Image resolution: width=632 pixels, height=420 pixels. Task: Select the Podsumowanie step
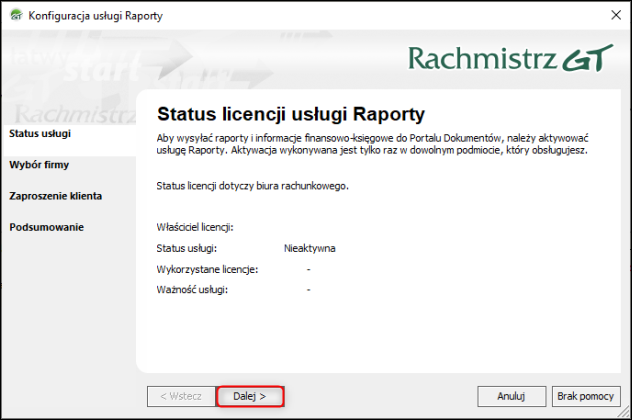46,227
